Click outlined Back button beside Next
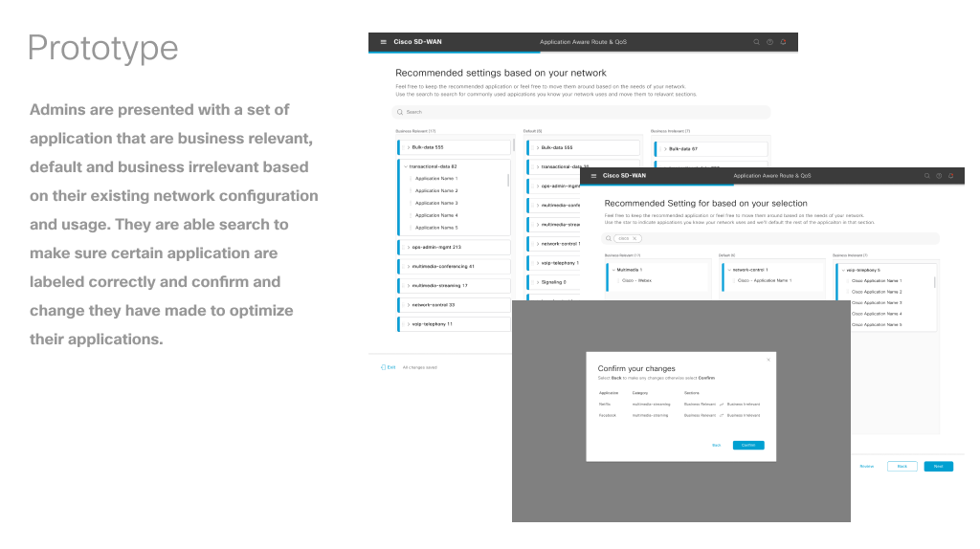The height and width of the screenshot is (549, 980). click(902, 467)
